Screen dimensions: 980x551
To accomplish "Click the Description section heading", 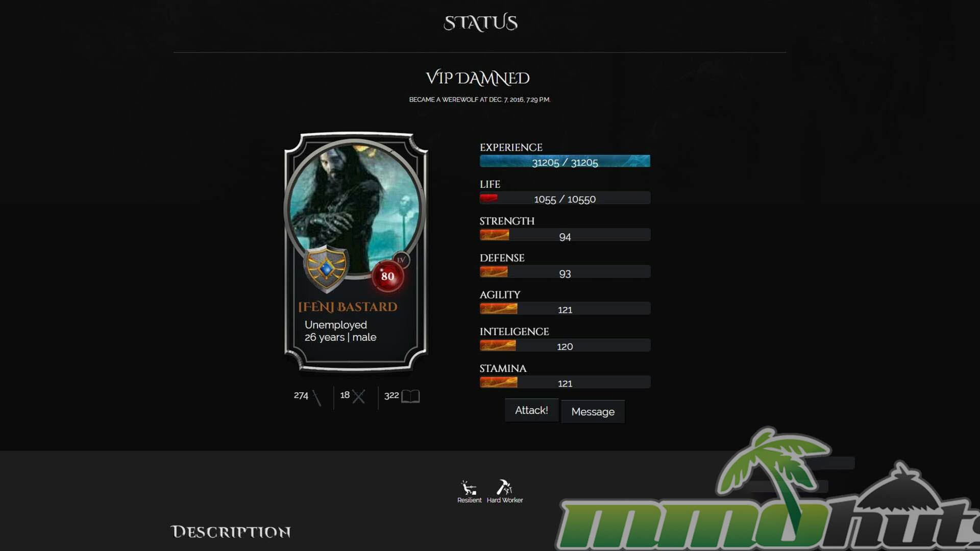I will click(231, 532).
